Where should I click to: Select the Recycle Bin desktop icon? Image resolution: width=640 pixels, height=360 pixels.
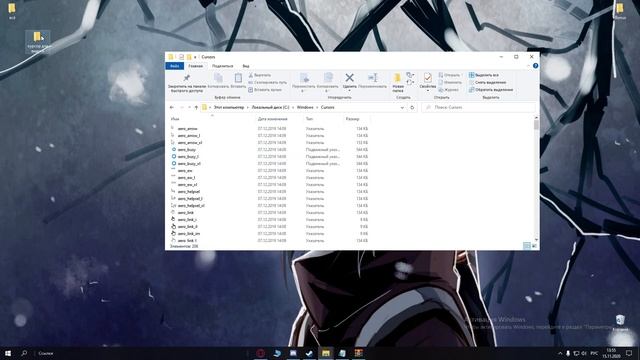620,322
